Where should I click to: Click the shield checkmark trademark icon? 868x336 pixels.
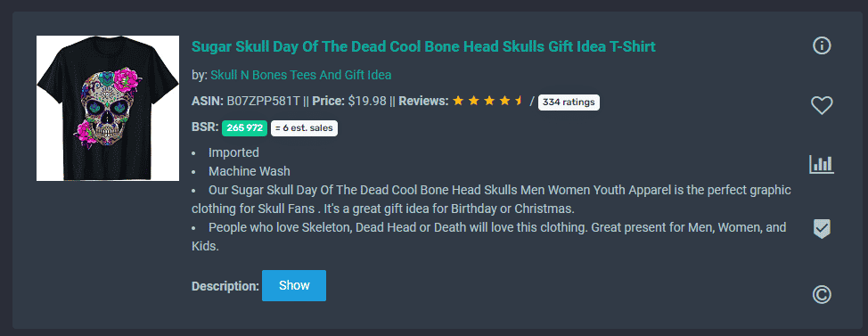(x=822, y=229)
